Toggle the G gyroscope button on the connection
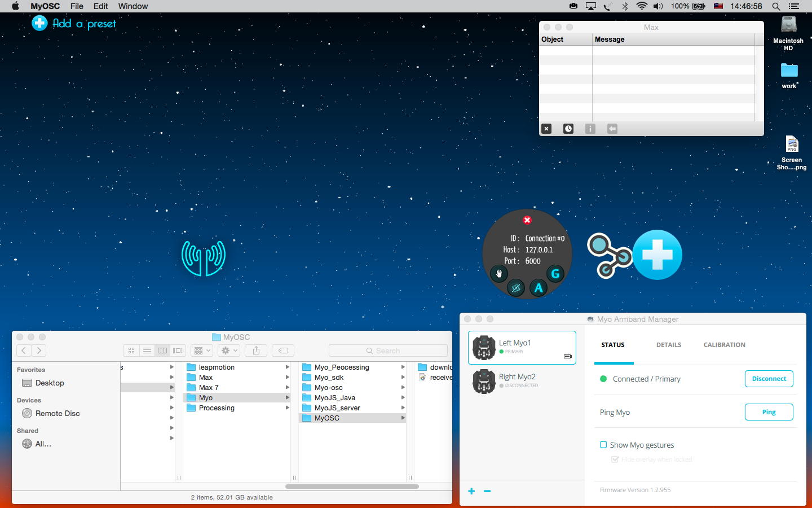The height and width of the screenshot is (508, 812). coord(555,274)
